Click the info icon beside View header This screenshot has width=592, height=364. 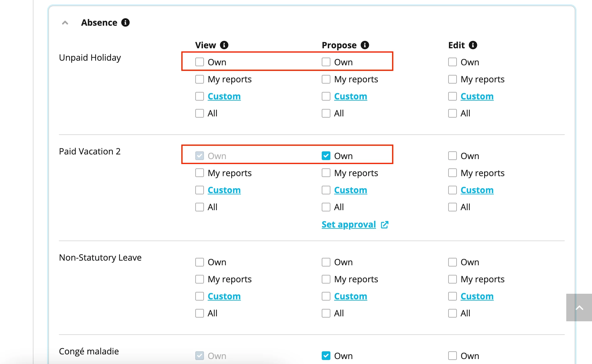click(224, 45)
